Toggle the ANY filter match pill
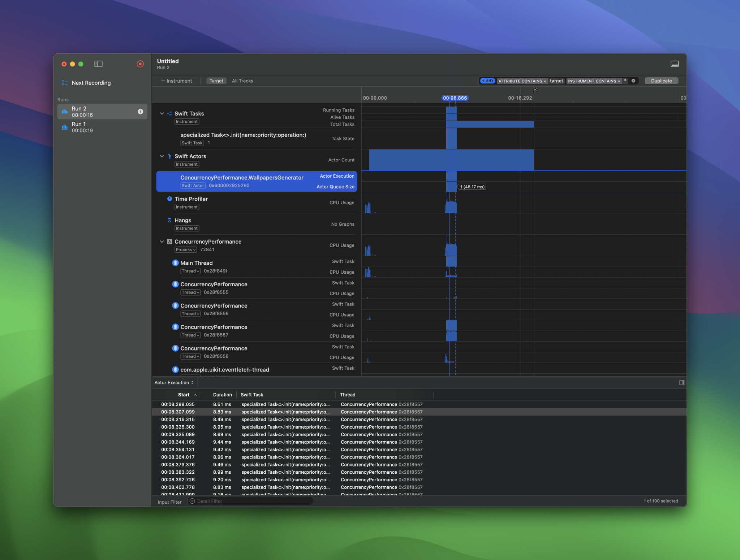The width and height of the screenshot is (740, 560). click(x=487, y=81)
